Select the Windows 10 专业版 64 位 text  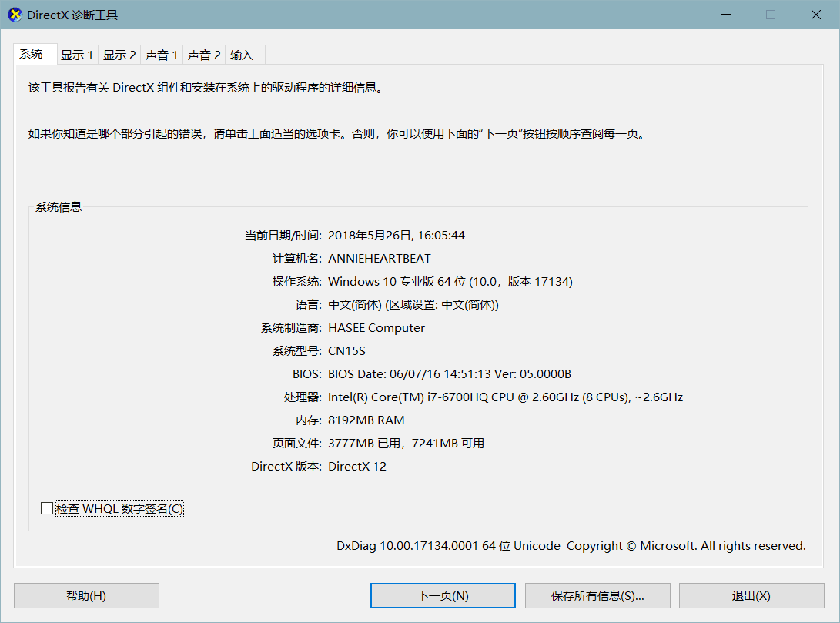[x=397, y=282]
